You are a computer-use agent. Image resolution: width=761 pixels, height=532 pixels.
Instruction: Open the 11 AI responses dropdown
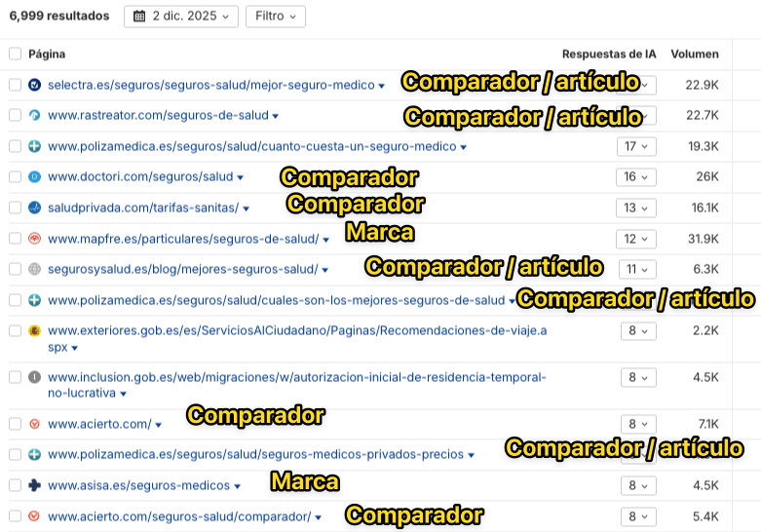point(637,269)
